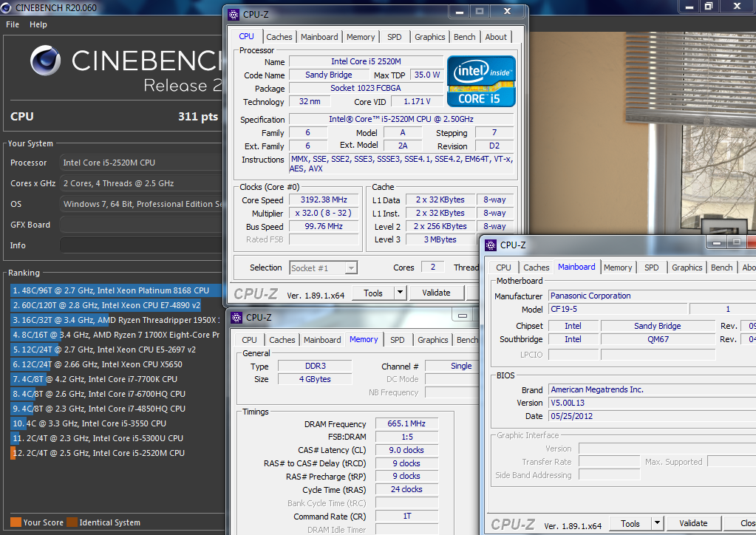Open the File menu in Cinebench

(13, 24)
